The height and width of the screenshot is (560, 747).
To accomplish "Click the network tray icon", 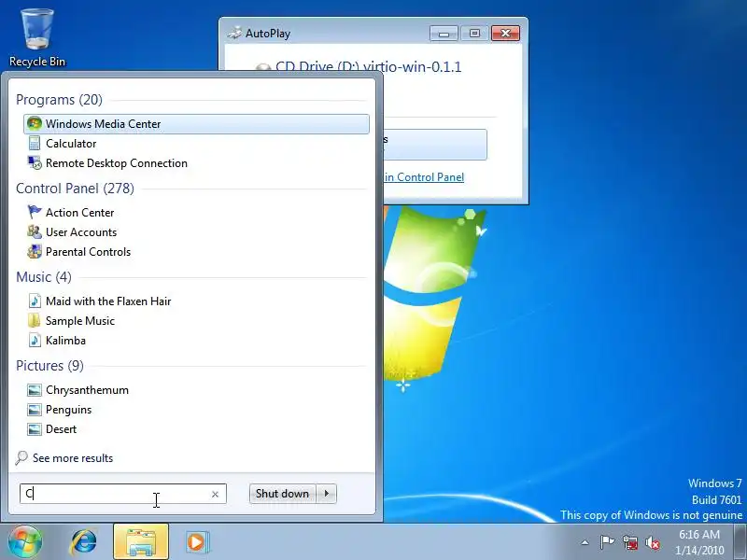I will 630,542.
